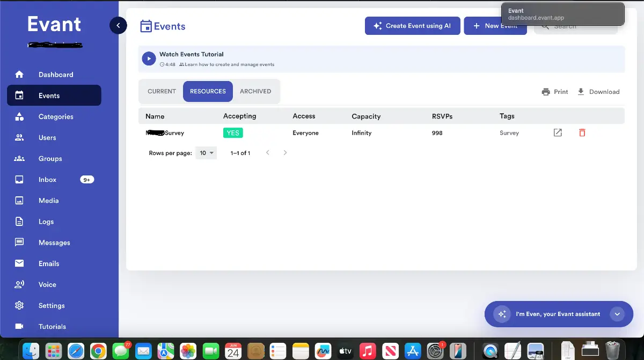Click the RSVPs column header
The width and height of the screenshot is (644, 360).
click(442, 116)
